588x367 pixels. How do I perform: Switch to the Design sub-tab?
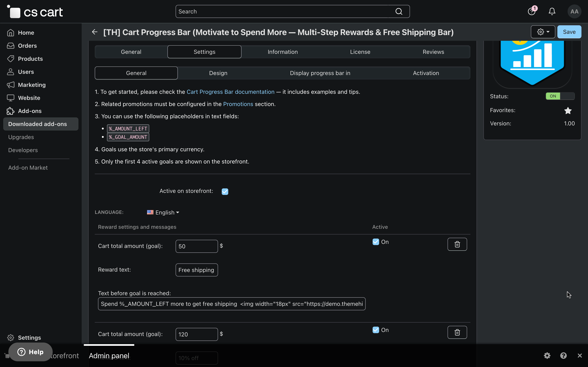(218, 73)
